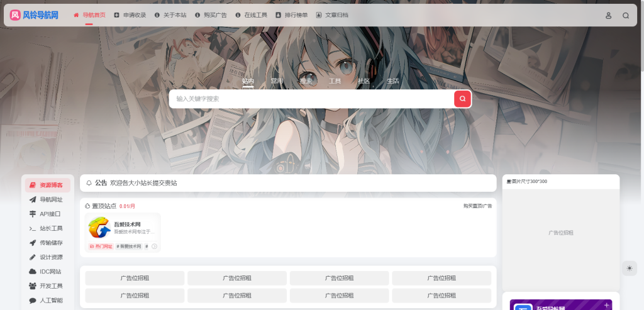
Task: Select API接口 sidebar item
Action: click(x=48, y=214)
